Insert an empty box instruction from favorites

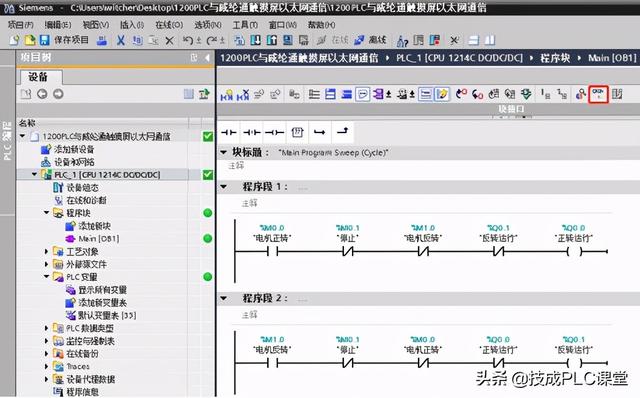[x=298, y=132]
